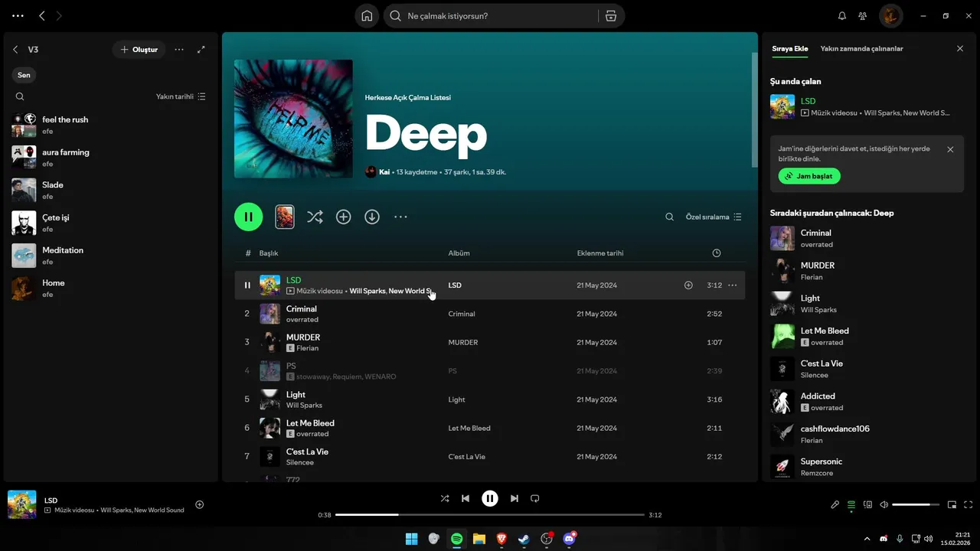Viewport: 980px width, 551px height.
Task: Open Connect to a device icon
Action: point(867,504)
